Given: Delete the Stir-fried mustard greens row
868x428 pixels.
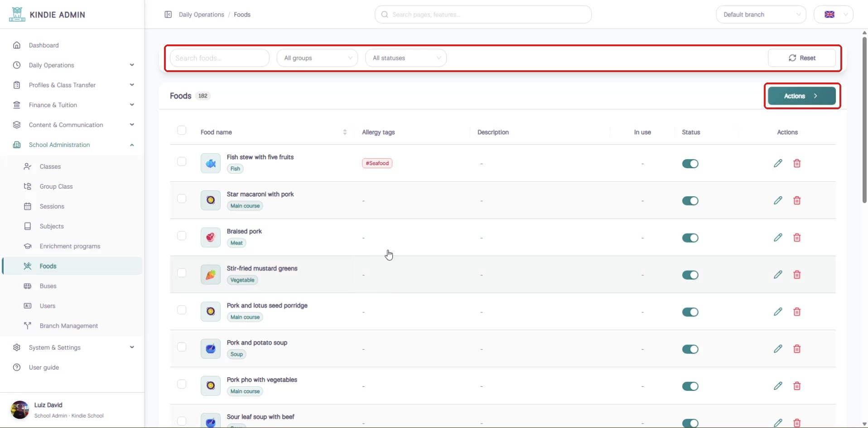Looking at the screenshot, I should pyautogui.click(x=797, y=275).
